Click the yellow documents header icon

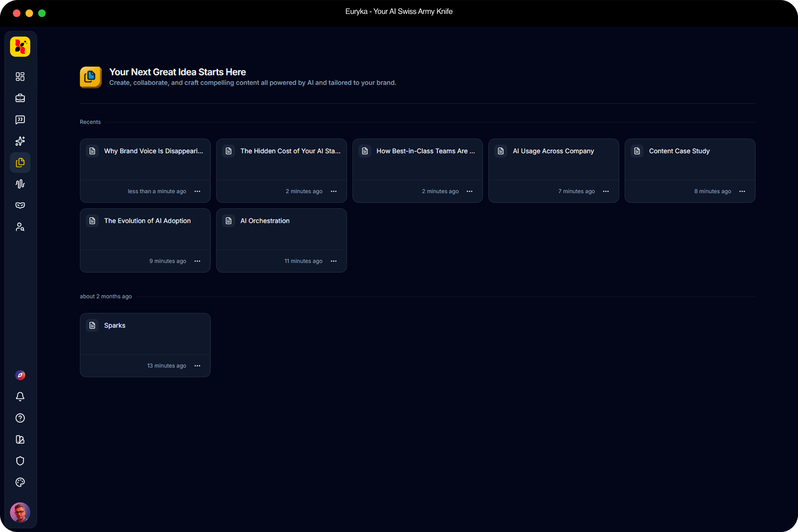(90, 77)
